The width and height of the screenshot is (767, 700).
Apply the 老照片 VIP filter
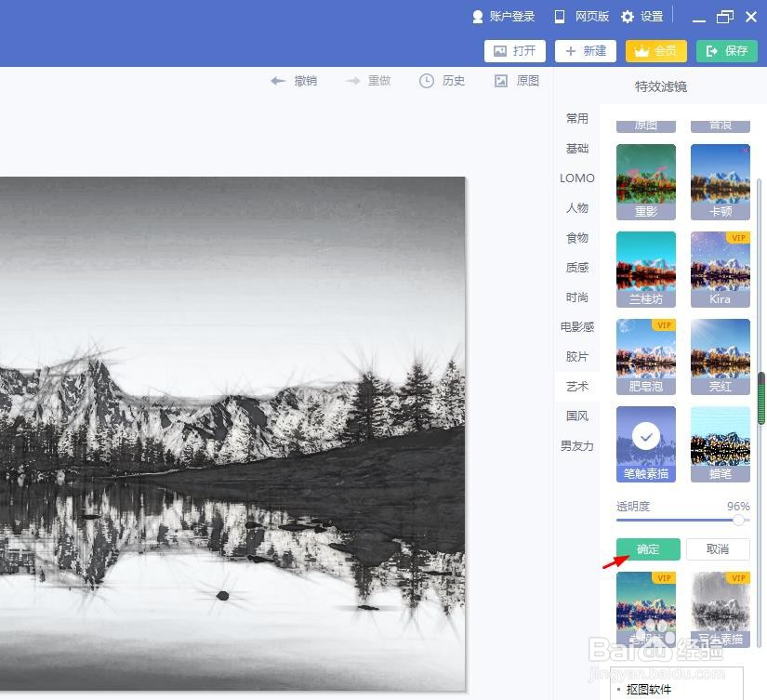(x=646, y=610)
